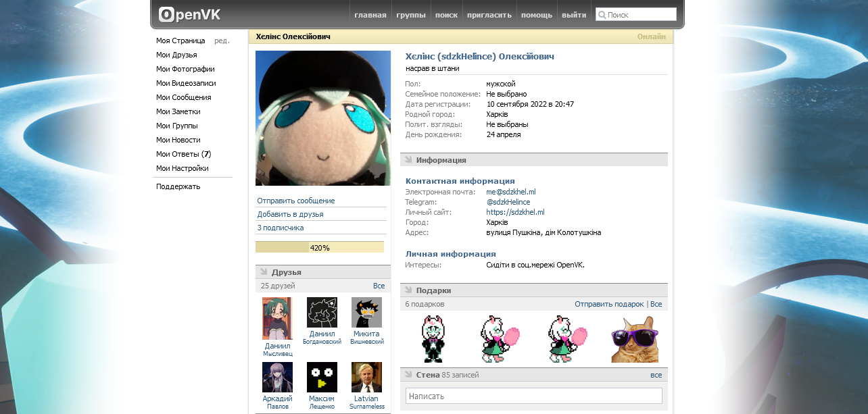The image size is (868, 414).
Task: Click the OpenVK logo in header
Action: tap(189, 14)
